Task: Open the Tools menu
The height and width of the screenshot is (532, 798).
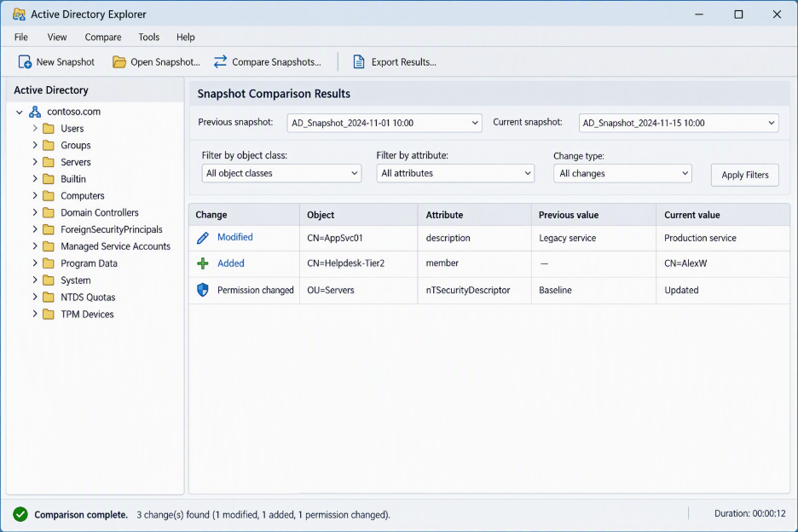Action: [x=148, y=38]
